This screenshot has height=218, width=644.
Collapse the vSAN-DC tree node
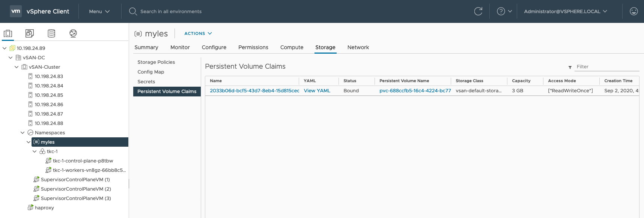(x=11, y=57)
